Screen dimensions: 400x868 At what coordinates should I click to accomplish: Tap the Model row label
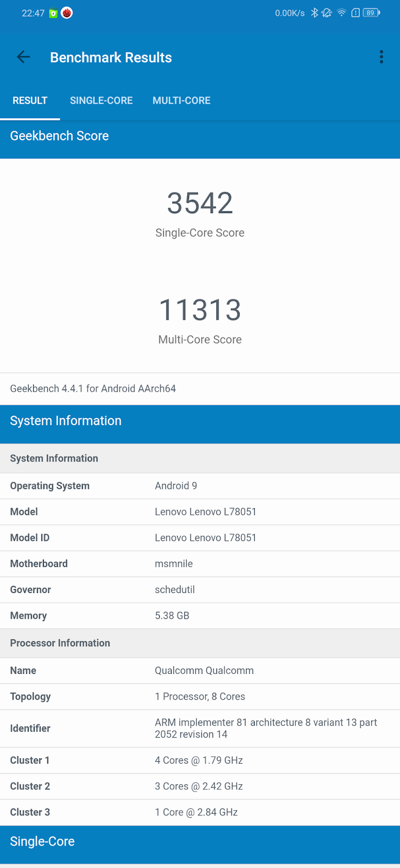[24, 512]
